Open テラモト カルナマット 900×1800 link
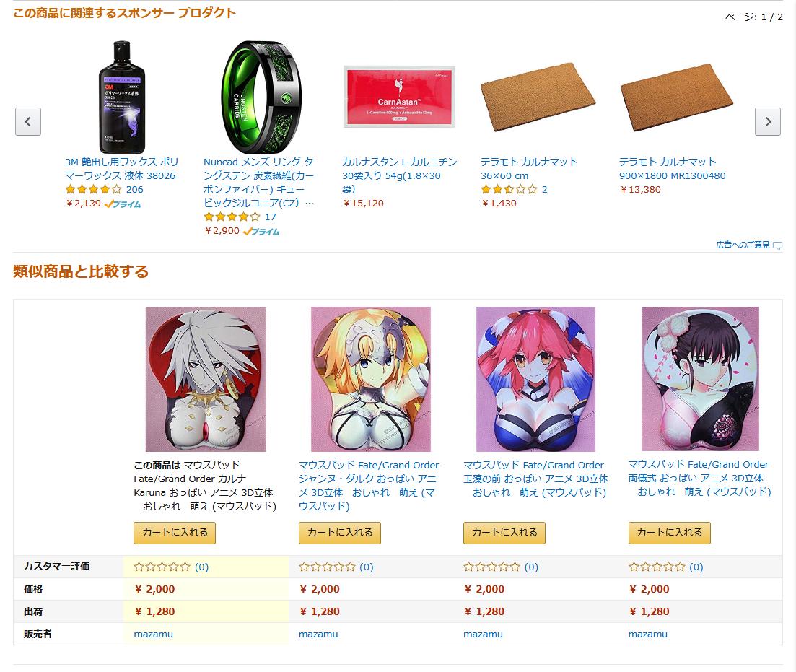Image resolution: width=796 pixels, height=672 pixels. tap(672, 169)
